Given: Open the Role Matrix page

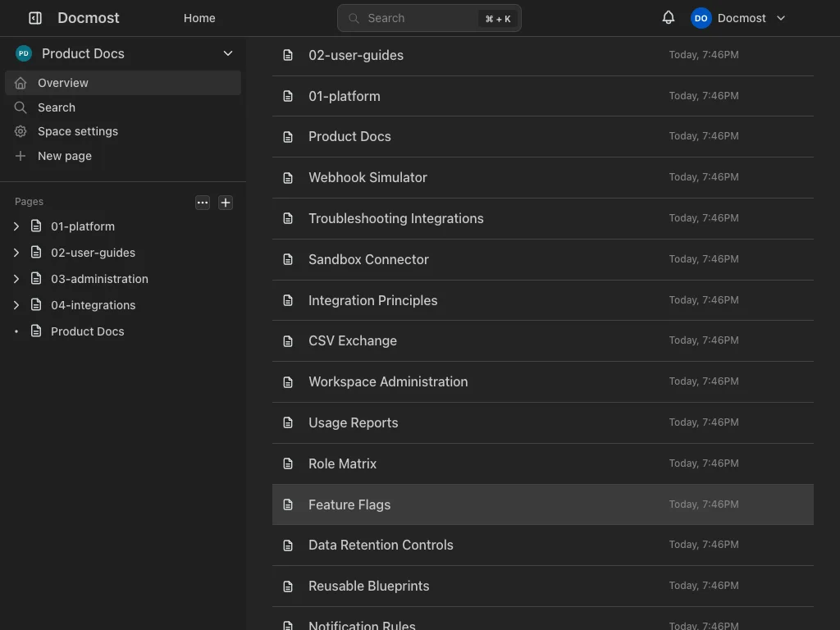Looking at the screenshot, I should pyautogui.click(x=543, y=463).
